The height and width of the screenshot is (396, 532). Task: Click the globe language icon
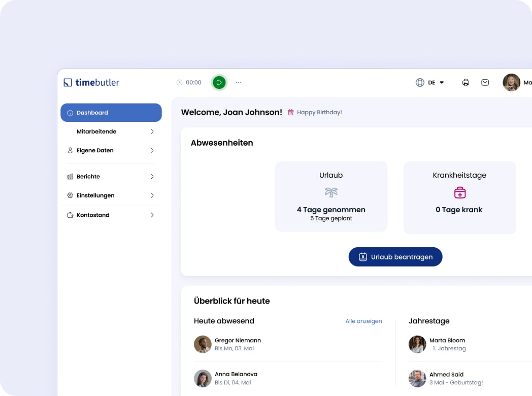tap(420, 82)
